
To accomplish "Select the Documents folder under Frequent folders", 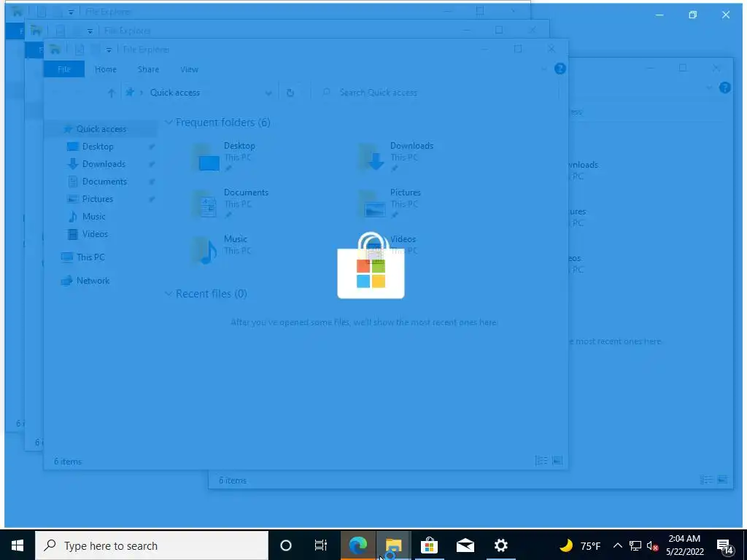I will [231, 204].
